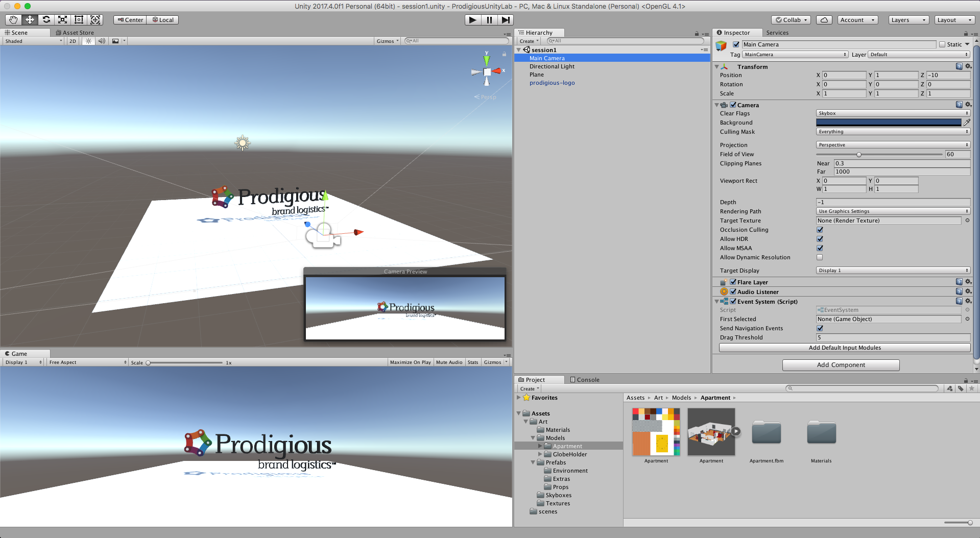Click the Main Camera object icon cube

pos(721,46)
